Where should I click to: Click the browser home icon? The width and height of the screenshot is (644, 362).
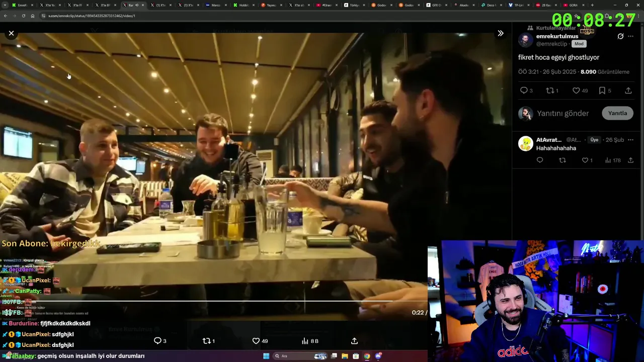[33, 16]
